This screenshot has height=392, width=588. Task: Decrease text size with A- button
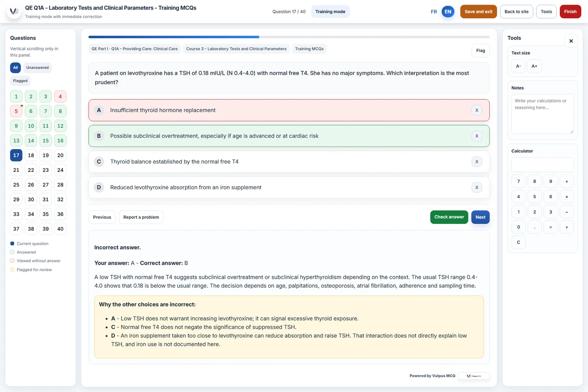[x=518, y=66]
